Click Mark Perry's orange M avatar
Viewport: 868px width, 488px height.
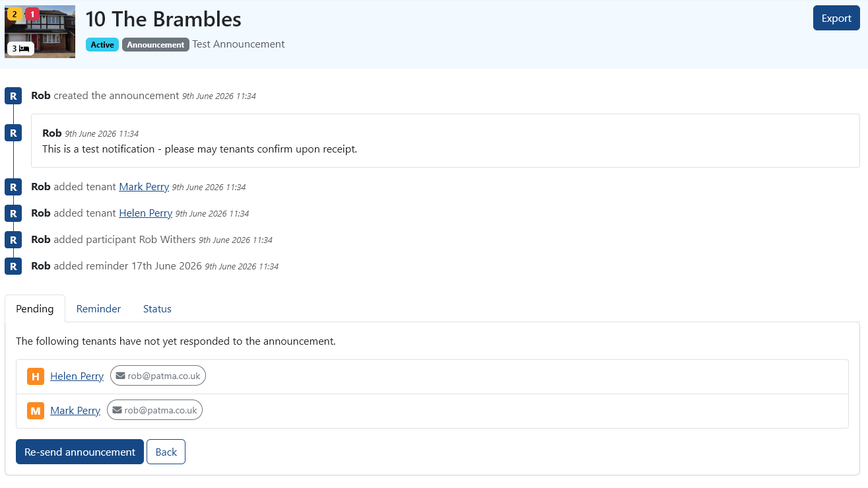tap(36, 411)
